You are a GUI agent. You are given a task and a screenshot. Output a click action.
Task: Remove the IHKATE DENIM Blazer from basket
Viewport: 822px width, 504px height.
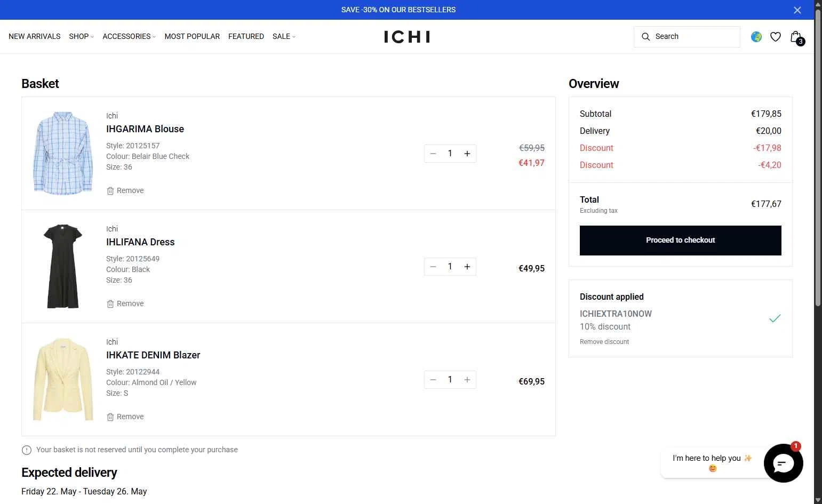(125, 417)
